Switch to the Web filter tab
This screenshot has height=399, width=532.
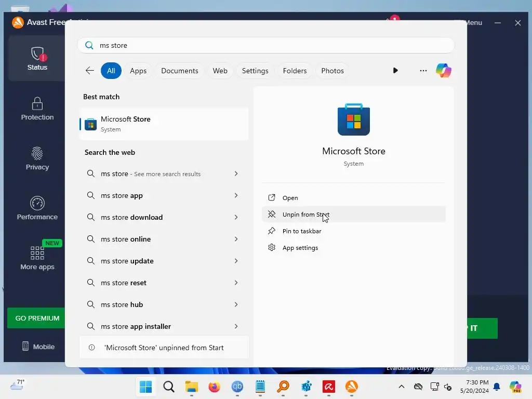tap(220, 71)
